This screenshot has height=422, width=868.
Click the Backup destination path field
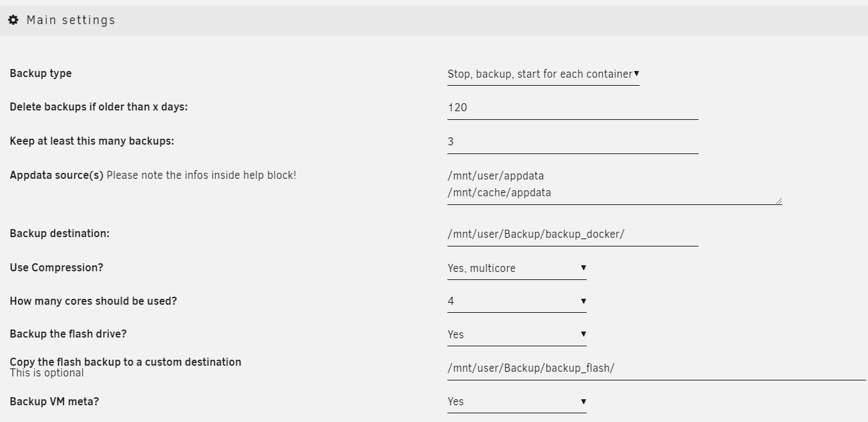(573, 234)
